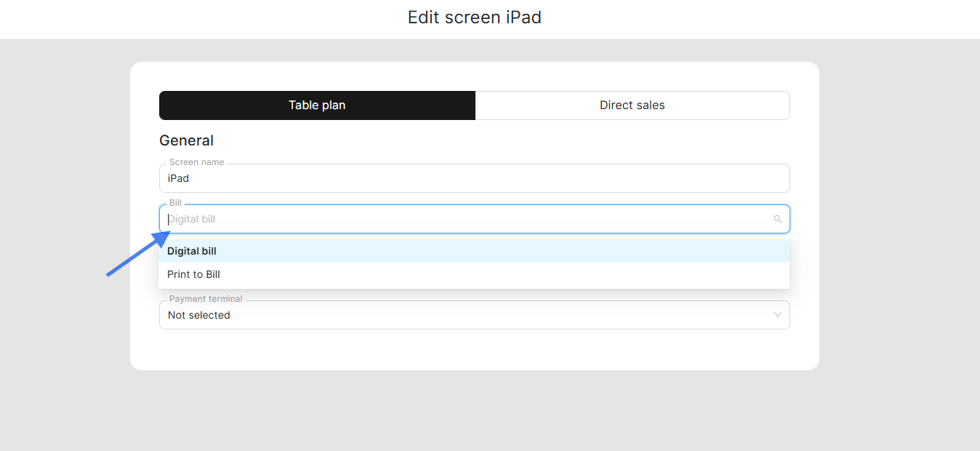
Task: Choose Print to Bill from the list
Action: [x=193, y=274]
